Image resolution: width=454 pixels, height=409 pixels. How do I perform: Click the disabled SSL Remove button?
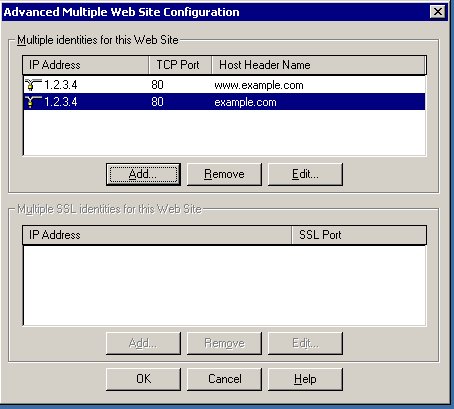click(x=224, y=343)
